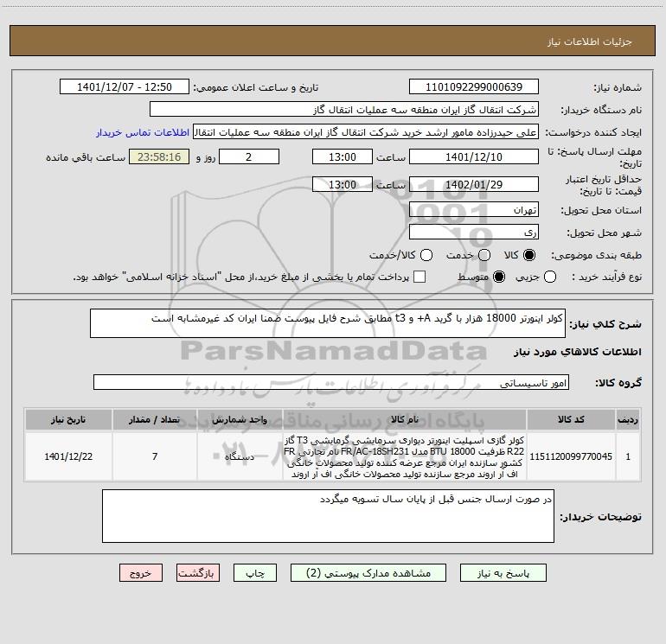
Task: Click the need date cell 1401/12/22
Action: coord(68,456)
